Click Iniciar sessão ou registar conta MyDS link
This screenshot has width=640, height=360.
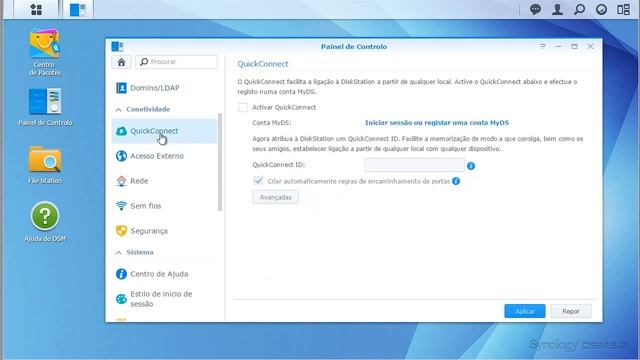(437, 122)
